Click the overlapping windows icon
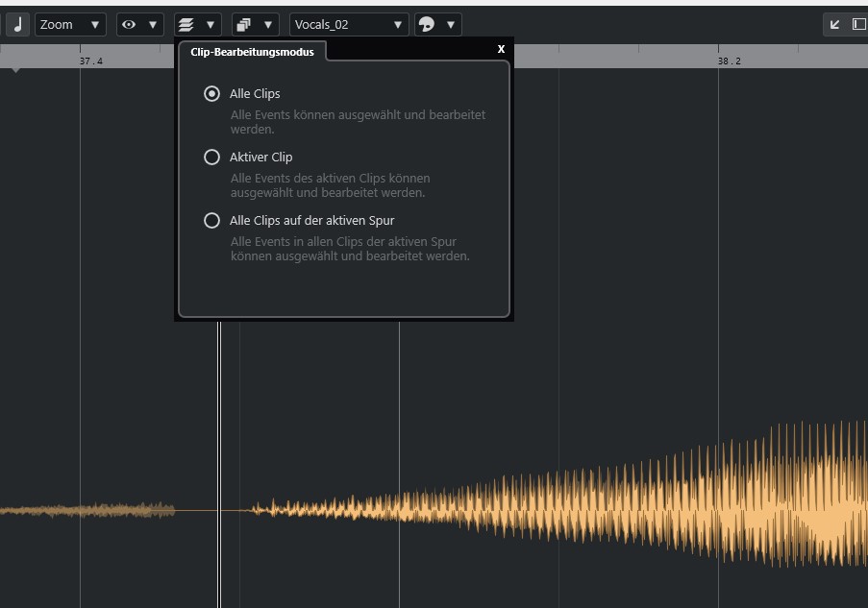The width and height of the screenshot is (868, 608). [243, 25]
